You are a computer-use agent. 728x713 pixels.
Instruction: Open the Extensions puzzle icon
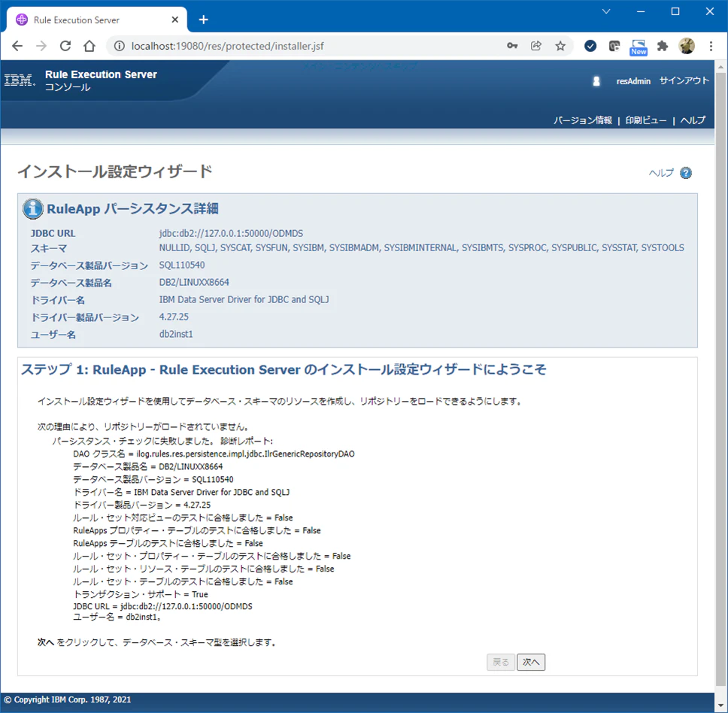(x=663, y=45)
